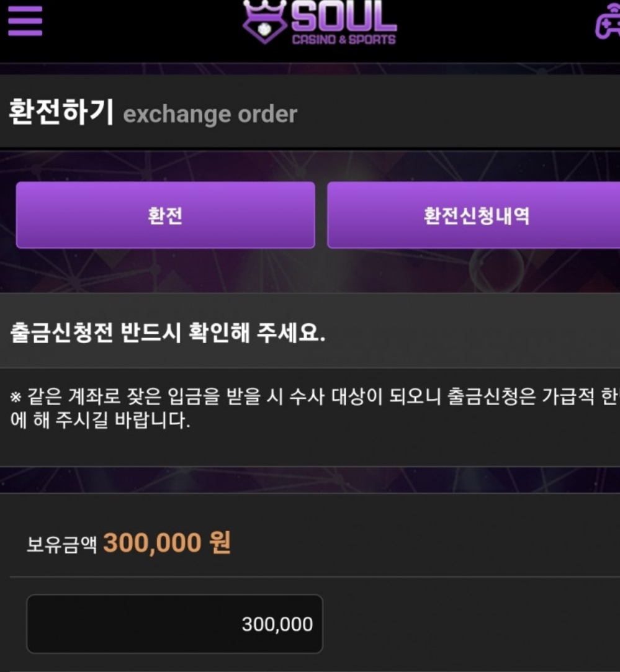
Task: Click the orange 300,000 balance amount
Action: pyautogui.click(x=152, y=544)
